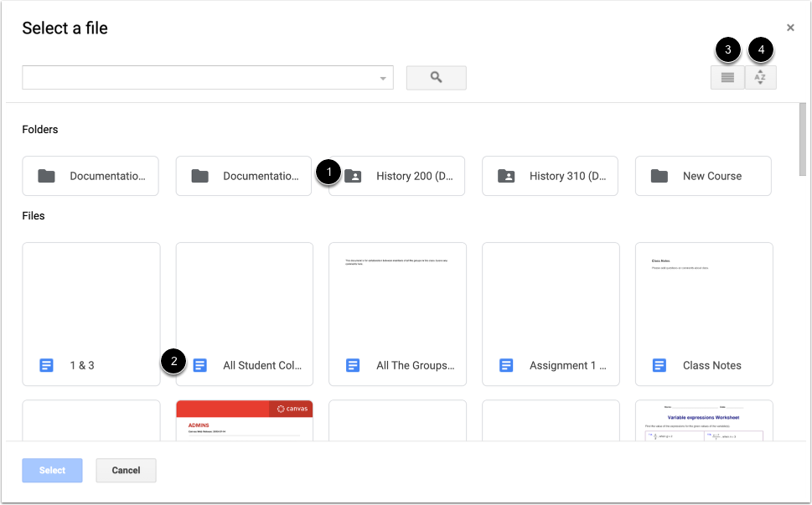Click the Select button
This screenshot has width=812, height=505.
click(x=52, y=470)
